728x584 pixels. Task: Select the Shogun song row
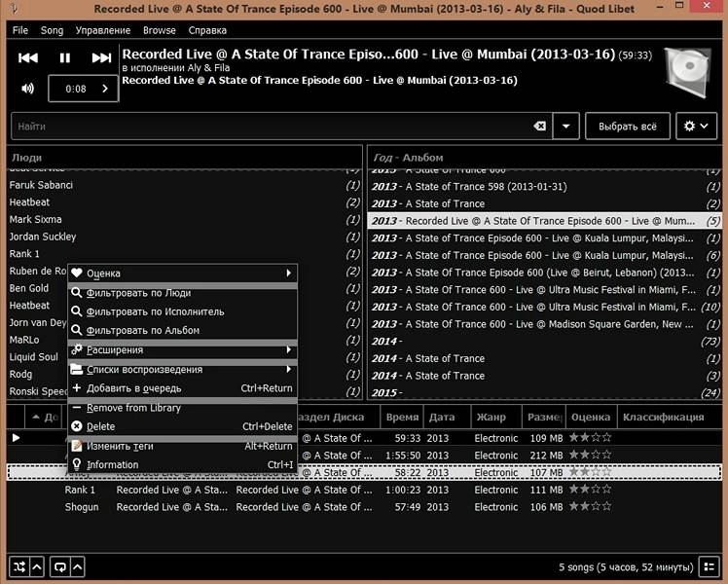pos(364,506)
